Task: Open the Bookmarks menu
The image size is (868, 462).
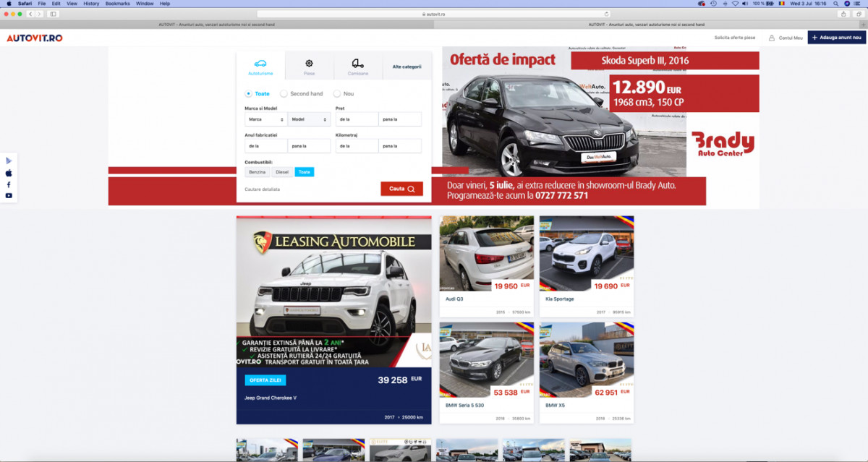Action: point(117,4)
